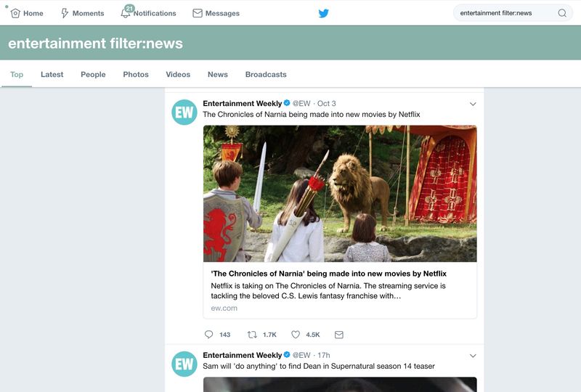Switch to the Top tab
Image resolution: width=581 pixels, height=392 pixels.
17,75
